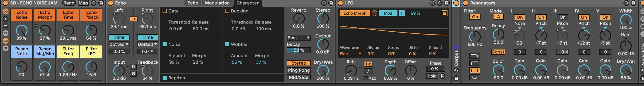Open the Right channel Dotted dropdown
Viewport: 644px width, 86px height.
click(148, 44)
